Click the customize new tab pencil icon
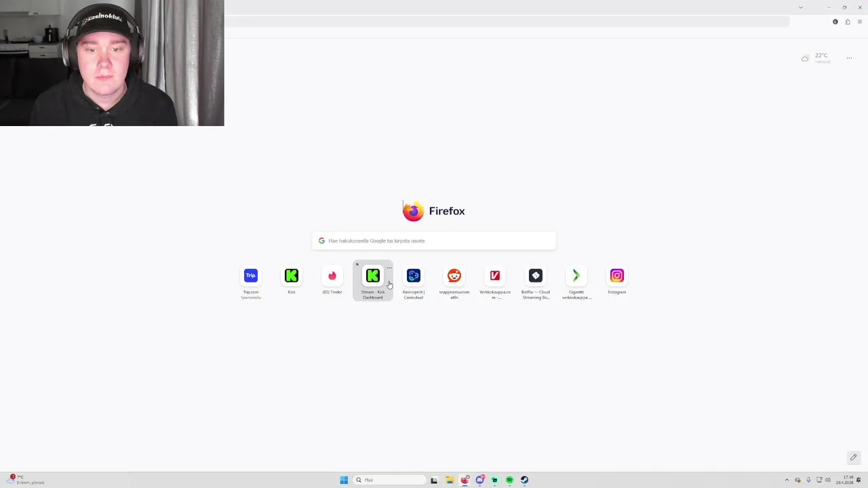Viewport: 868px width, 488px height. click(853, 457)
